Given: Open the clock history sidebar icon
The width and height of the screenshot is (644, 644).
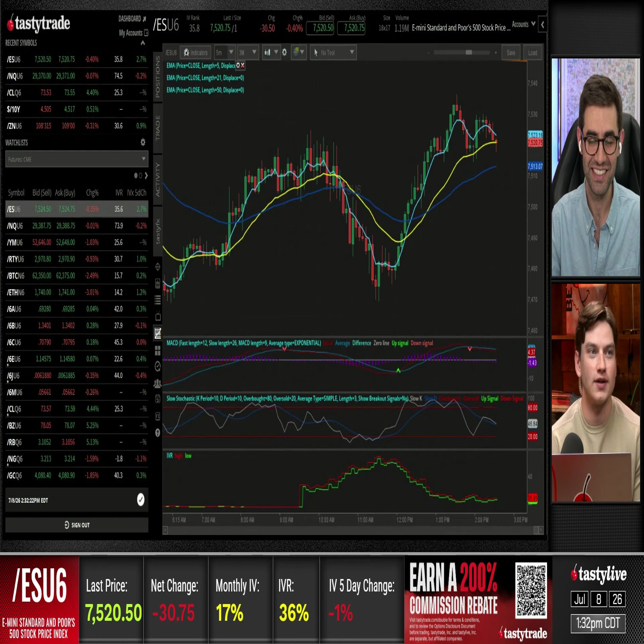Looking at the screenshot, I should pyautogui.click(x=158, y=366).
